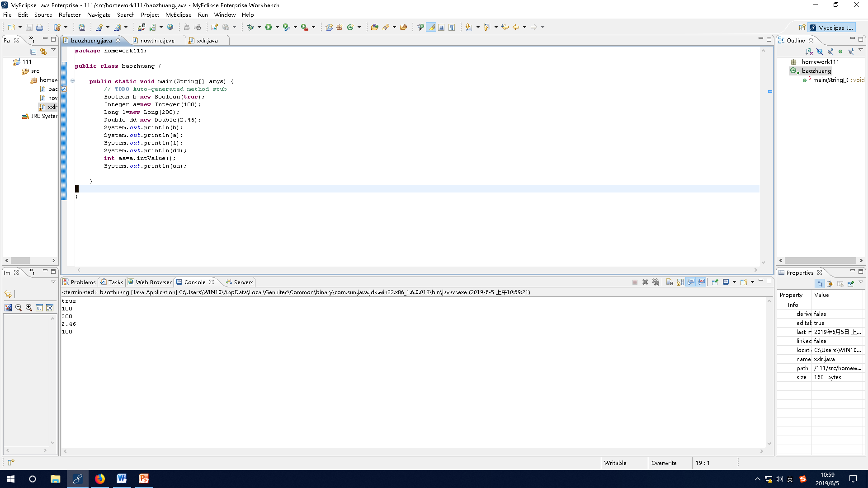Zoom in on the Image Preview panel
The height and width of the screenshot is (488, 868).
coord(29,308)
